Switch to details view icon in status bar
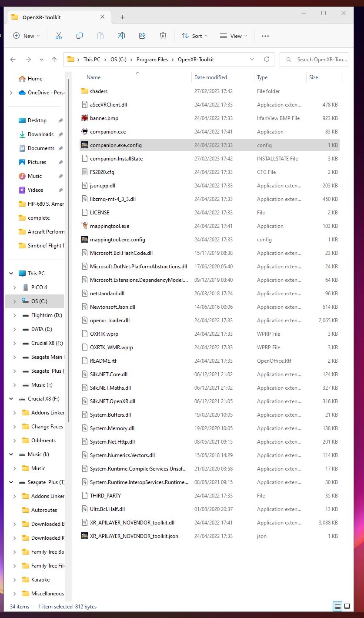The width and height of the screenshot is (364, 618). coord(337,606)
